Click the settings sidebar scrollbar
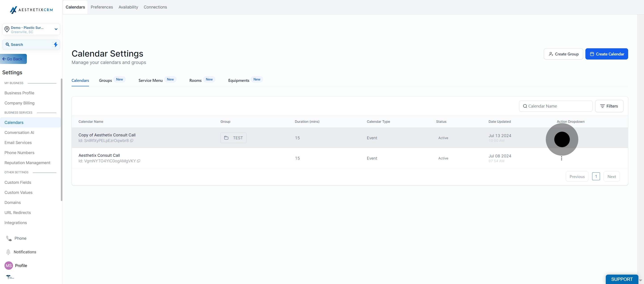The height and width of the screenshot is (284, 644). [61, 140]
